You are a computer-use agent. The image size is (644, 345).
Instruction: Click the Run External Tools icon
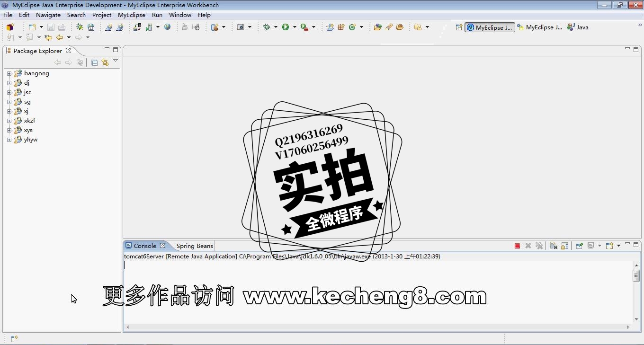pyautogui.click(x=304, y=27)
